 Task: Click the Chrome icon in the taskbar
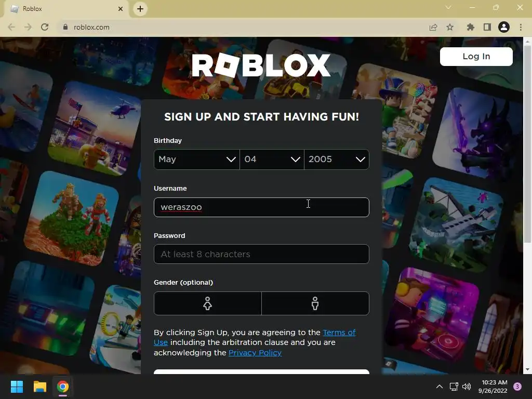(63, 387)
